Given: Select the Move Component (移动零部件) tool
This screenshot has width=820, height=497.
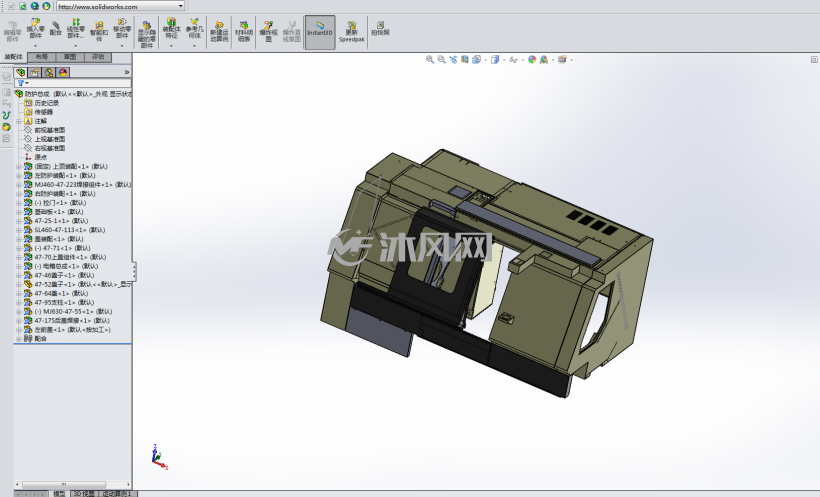Looking at the screenshot, I should (x=122, y=29).
